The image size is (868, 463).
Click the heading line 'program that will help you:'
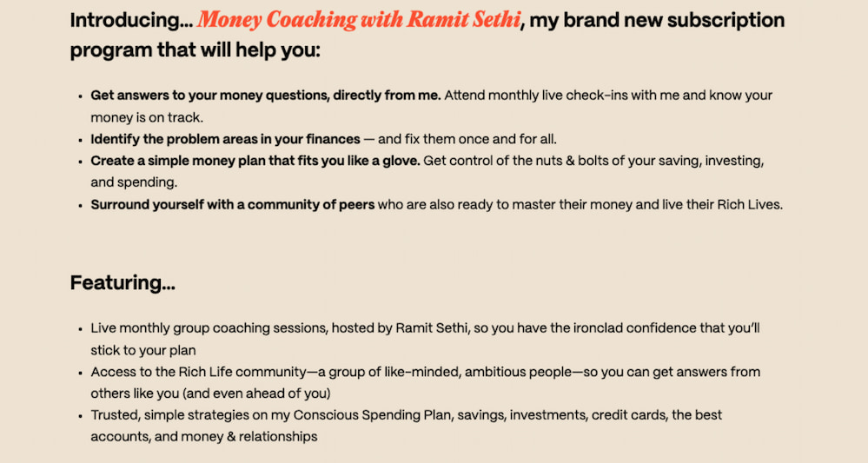[195, 50]
